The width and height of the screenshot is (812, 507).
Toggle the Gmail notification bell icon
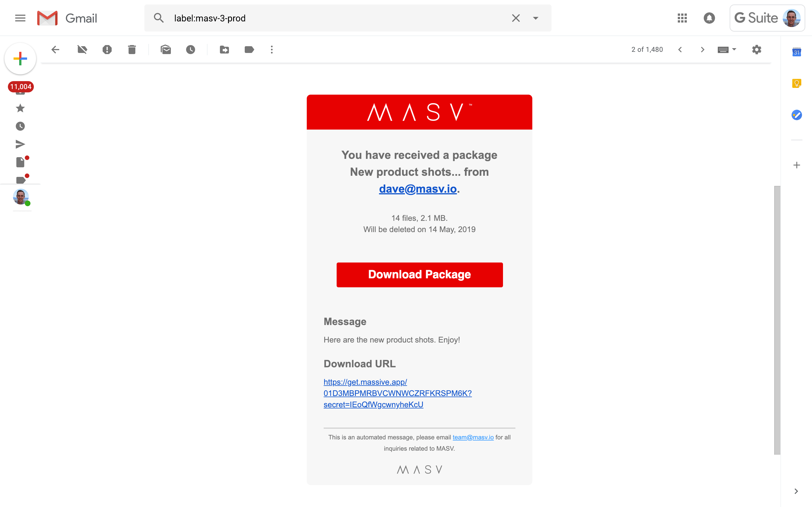coord(709,18)
